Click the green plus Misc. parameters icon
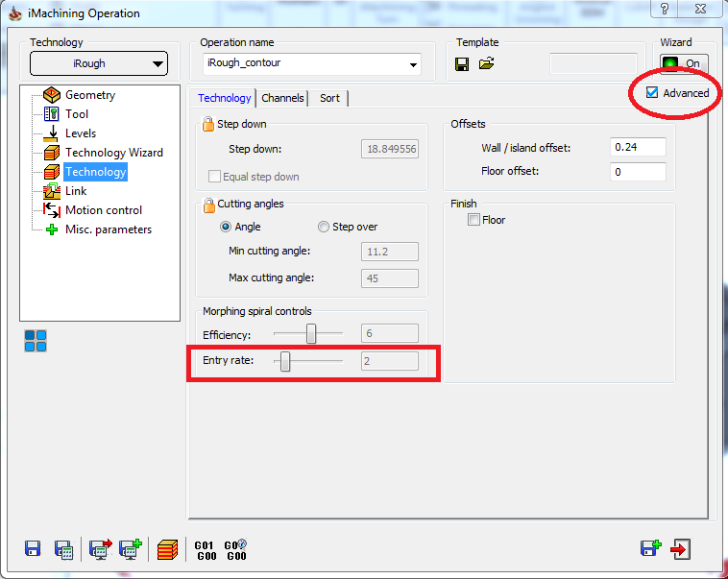 pyautogui.click(x=52, y=229)
